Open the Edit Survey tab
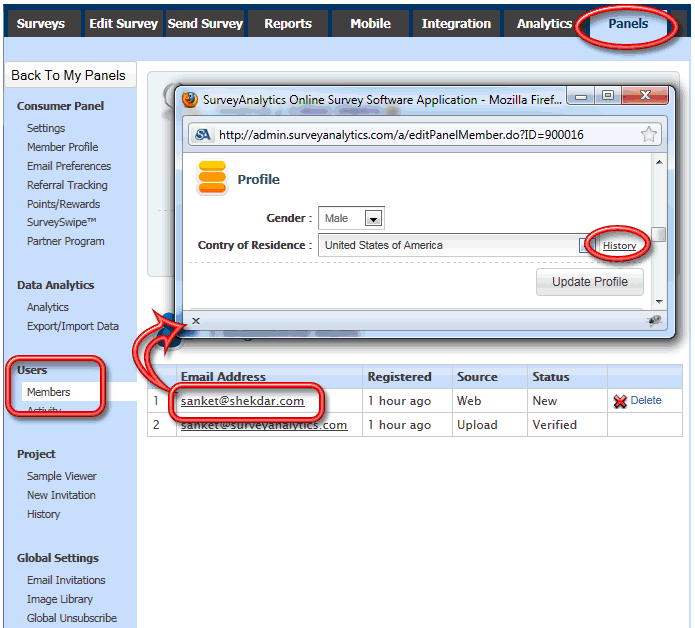Image resolution: width=695 pixels, height=628 pixels. tap(123, 23)
